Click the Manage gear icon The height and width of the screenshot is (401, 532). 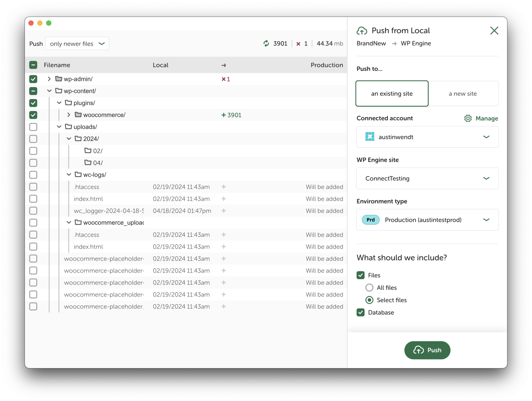468,118
